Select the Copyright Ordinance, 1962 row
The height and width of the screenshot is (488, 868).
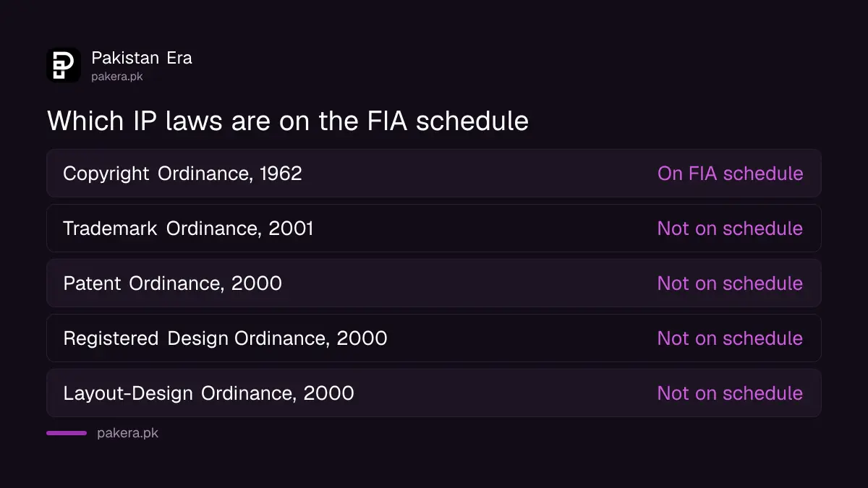434,174
